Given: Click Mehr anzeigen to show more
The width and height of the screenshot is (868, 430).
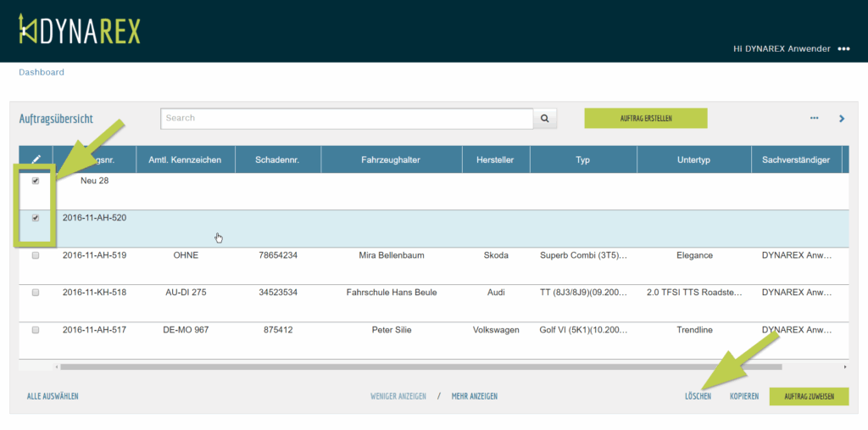Looking at the screenshot, I should (x=474, y=396).
